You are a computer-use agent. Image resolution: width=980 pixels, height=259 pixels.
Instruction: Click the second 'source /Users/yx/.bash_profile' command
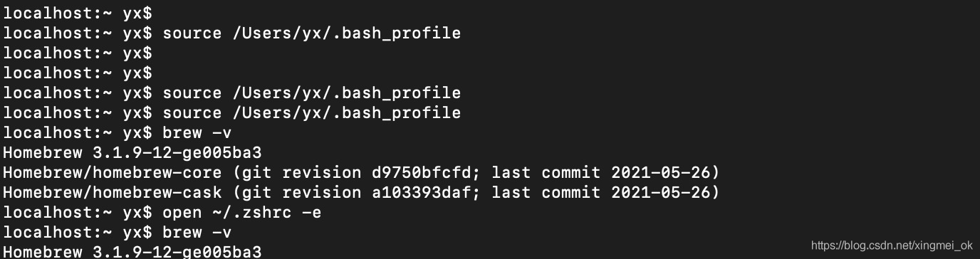pyautogui.click(x=312, y=92)
